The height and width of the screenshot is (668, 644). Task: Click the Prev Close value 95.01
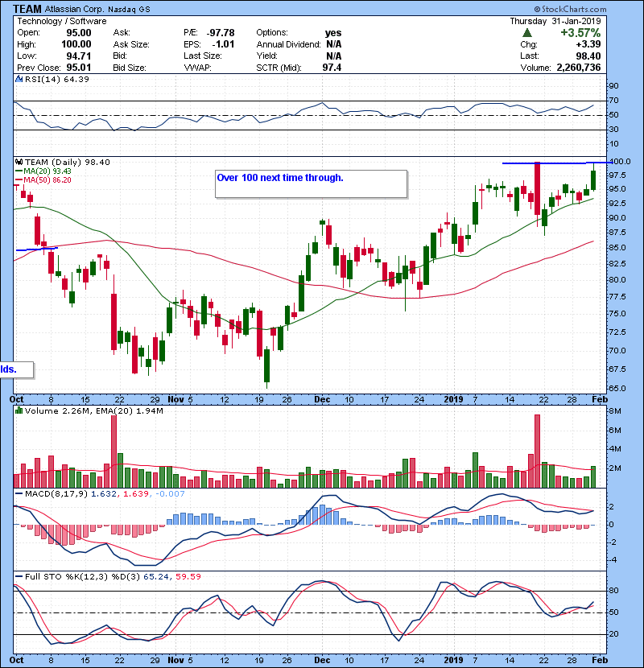pos(79,68)
